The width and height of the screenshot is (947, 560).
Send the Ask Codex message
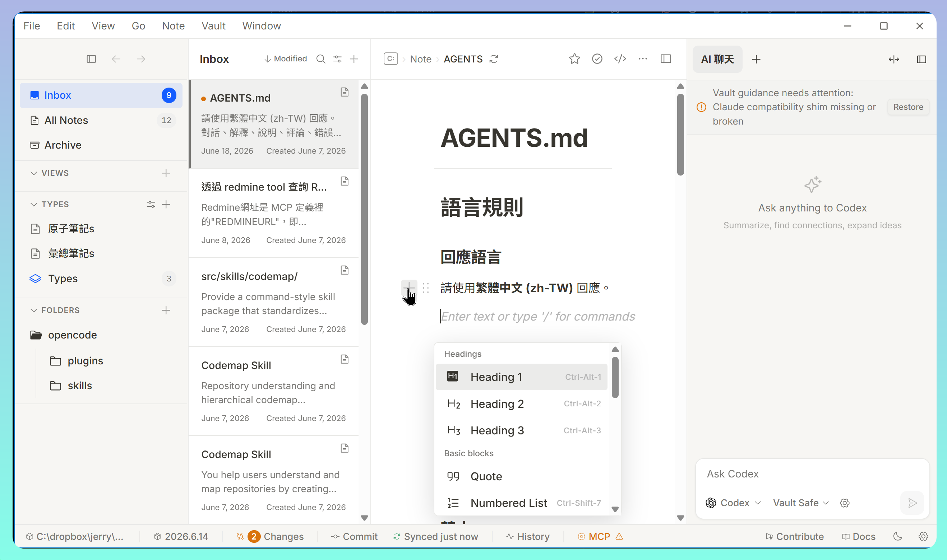912,503
